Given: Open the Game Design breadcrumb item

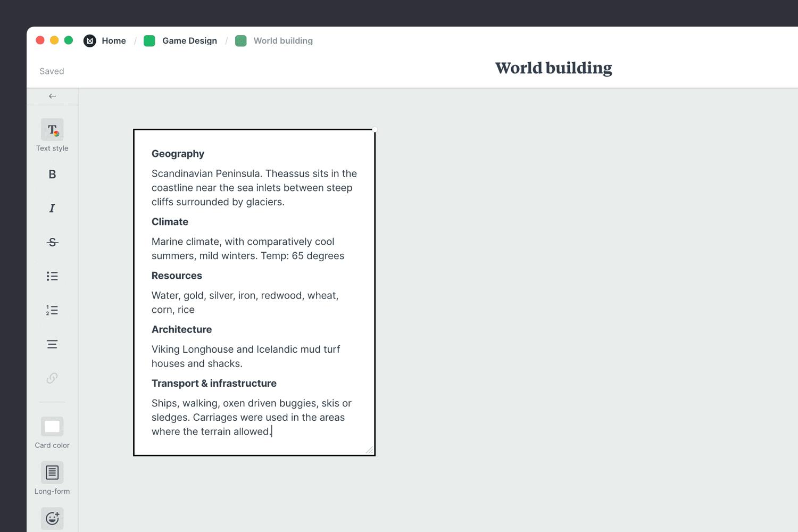Looking at the screenshot, I should tap(189, 40).
